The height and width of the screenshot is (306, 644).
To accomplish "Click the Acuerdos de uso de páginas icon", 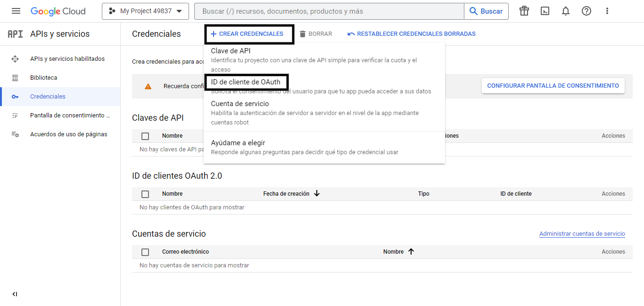I will [15, 134].
